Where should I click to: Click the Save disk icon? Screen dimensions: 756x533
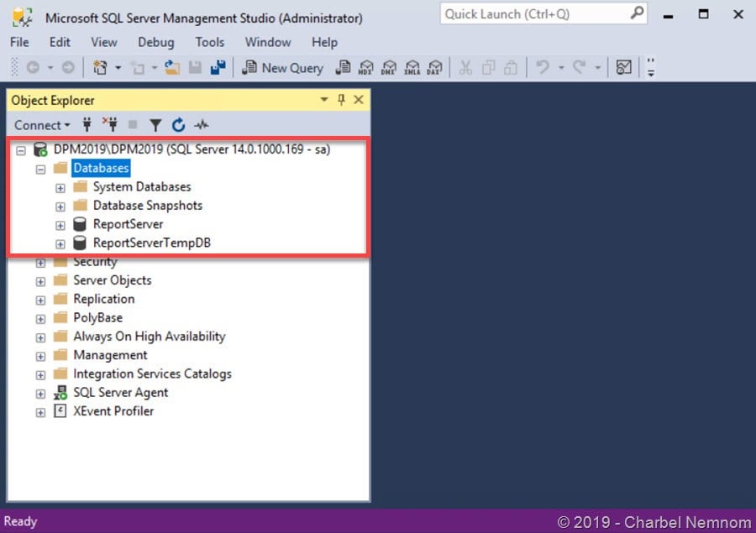pos(195,67)
